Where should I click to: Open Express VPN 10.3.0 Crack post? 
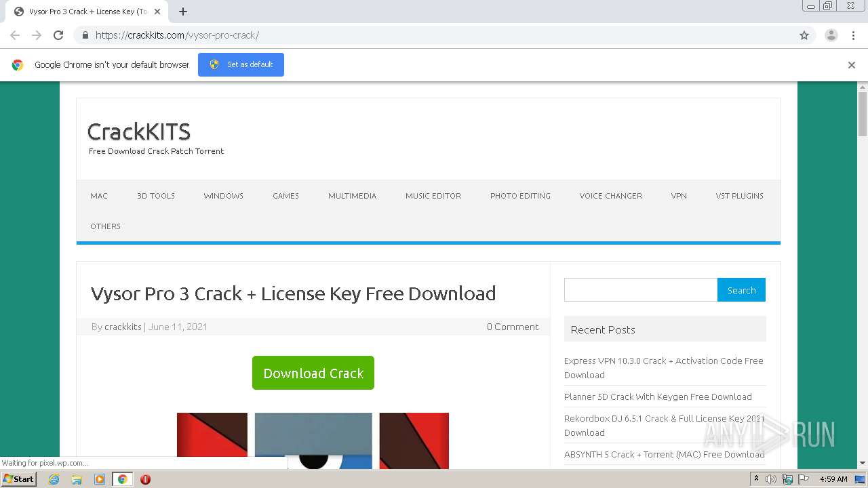663,368
